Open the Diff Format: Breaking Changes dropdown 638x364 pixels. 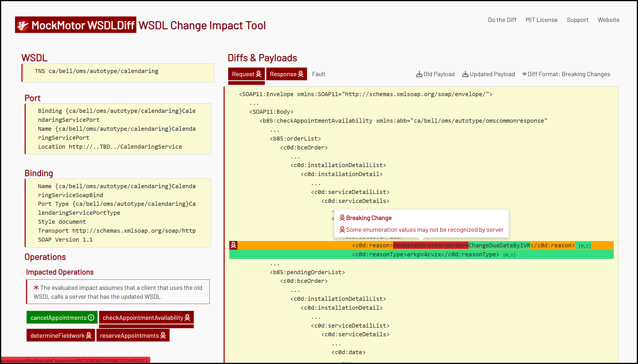(x=566, y=74)
